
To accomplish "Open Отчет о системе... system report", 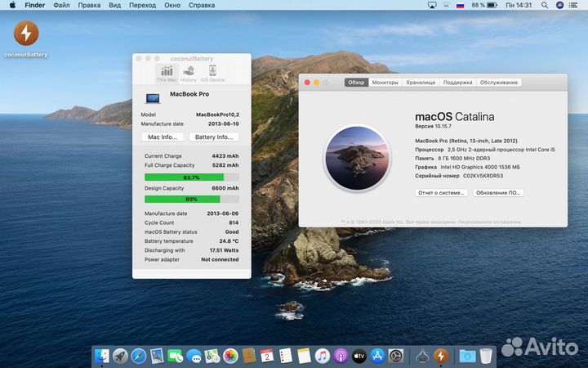I will point(441,193).
